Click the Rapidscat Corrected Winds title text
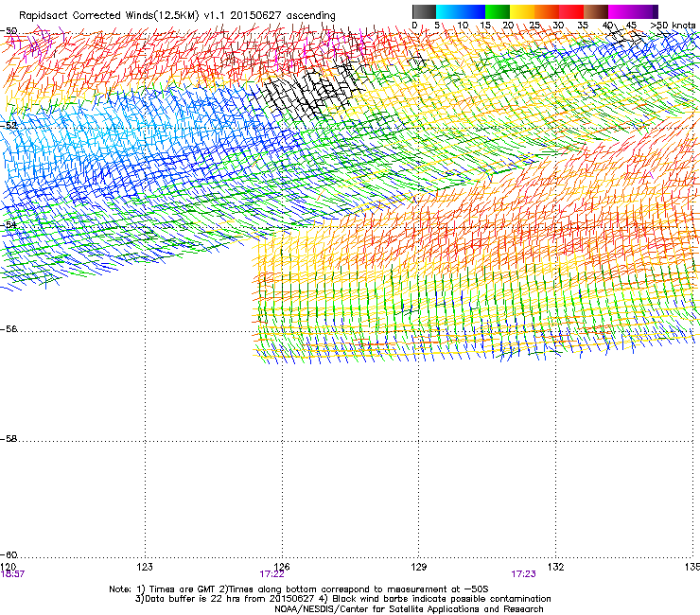This screenshot has height=615, width=700. click(x=177, y=16)
